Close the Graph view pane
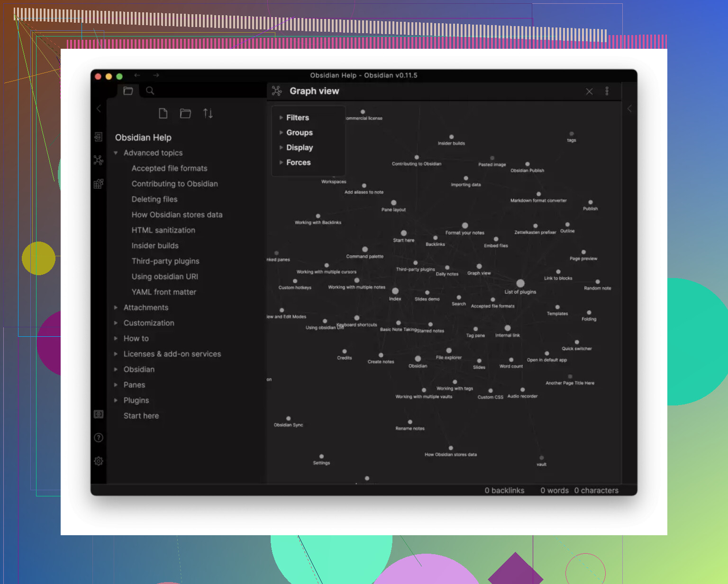This screenshot has height=584, width=728. point(589,91)
